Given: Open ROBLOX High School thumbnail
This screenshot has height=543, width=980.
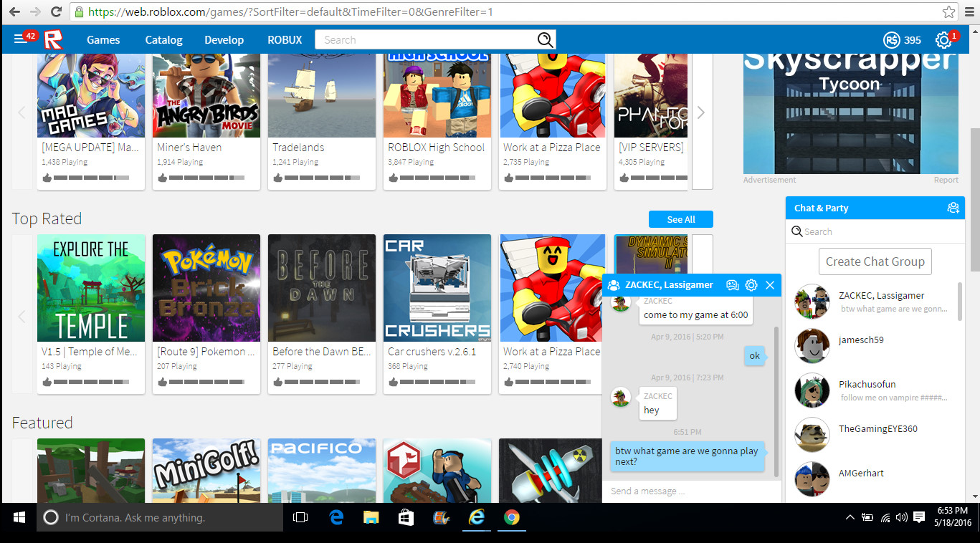Looking at the screenshot, I should click(437, 95).
